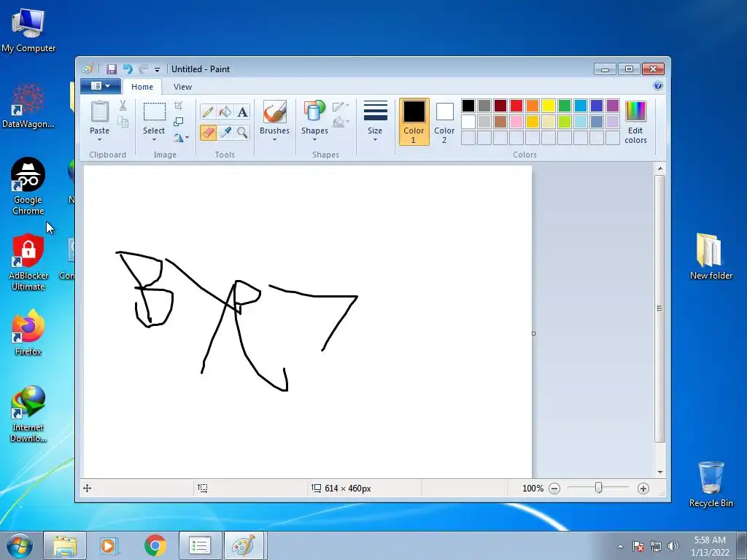
Task: Click the Brushes tool icon
Action: pos(274,112)
